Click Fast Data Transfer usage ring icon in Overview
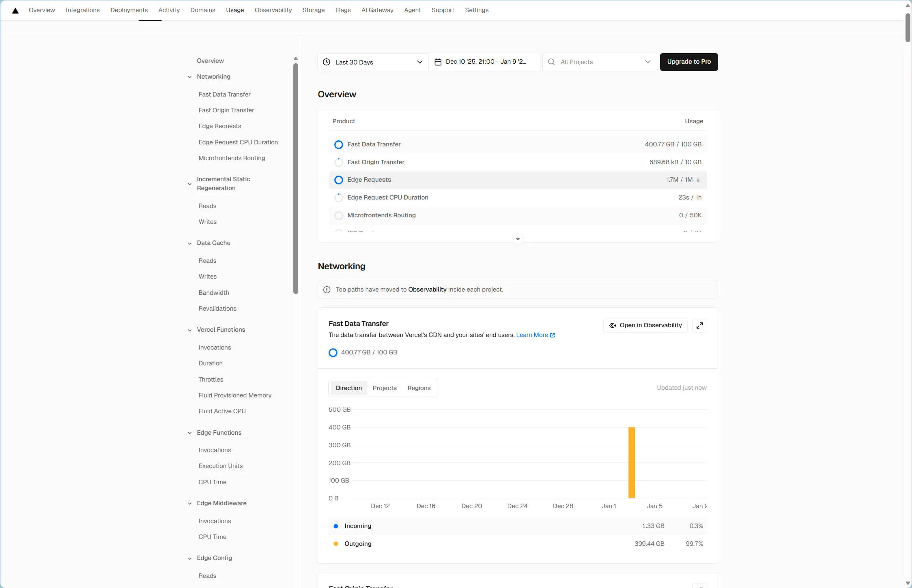Viewport: 912px width, 588px height. [x=338, y=145]
